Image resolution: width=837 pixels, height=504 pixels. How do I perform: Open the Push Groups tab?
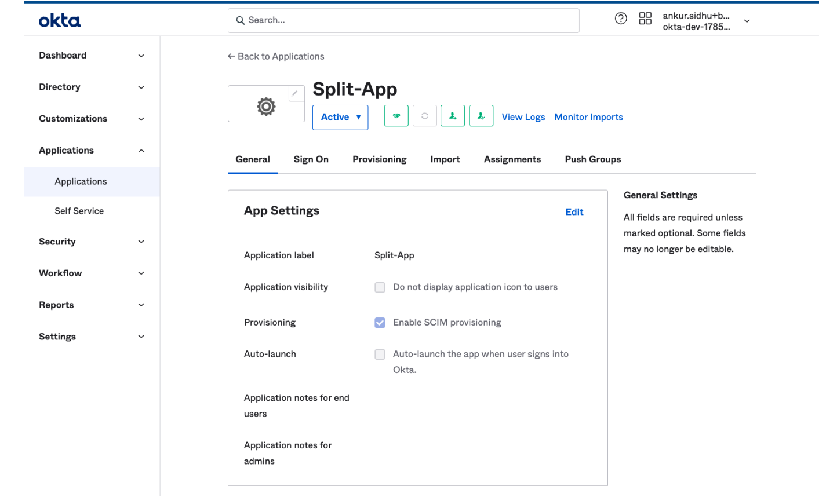[592, 159]
